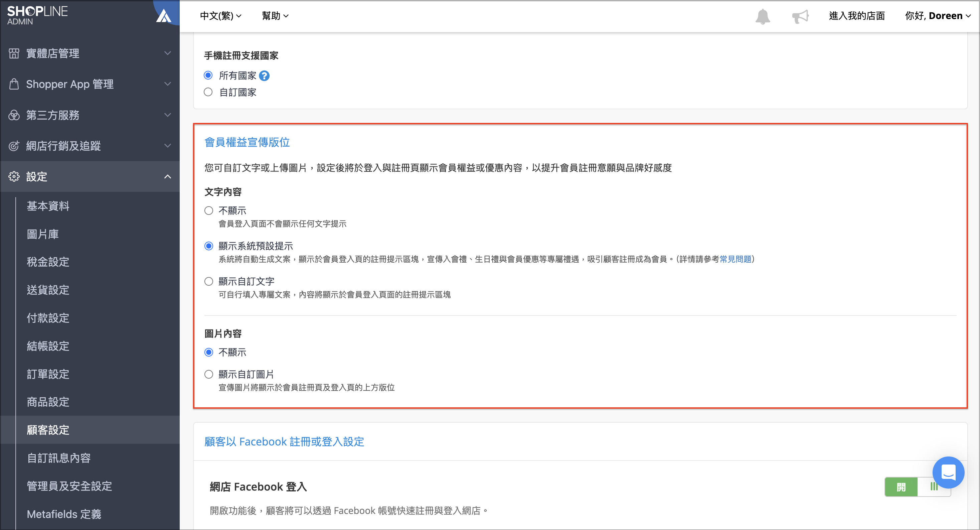This screenshot has height=530, width=980.
Task: Click 顧客以 Facebook 註冊或登入設定 heading
Action: 284,442
